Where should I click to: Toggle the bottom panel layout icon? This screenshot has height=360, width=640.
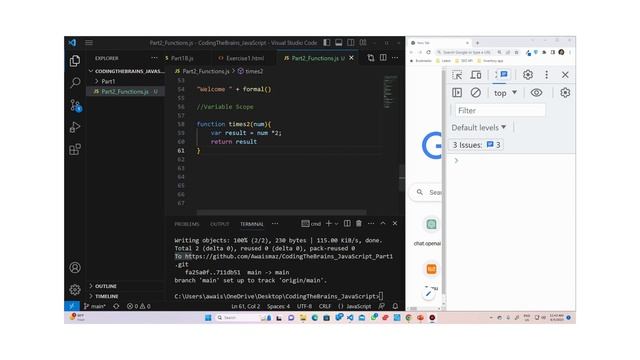pyautogui.click(x=338, y=42)
